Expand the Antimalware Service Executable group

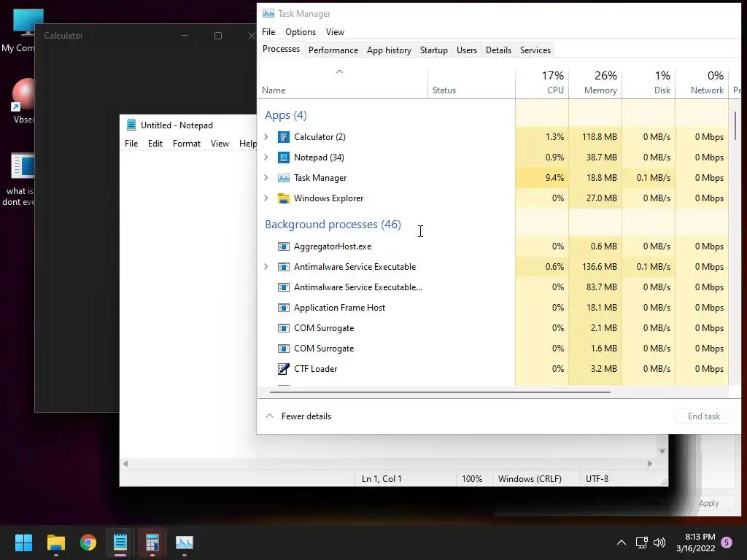pyautogui.click(x=266, y=267)
